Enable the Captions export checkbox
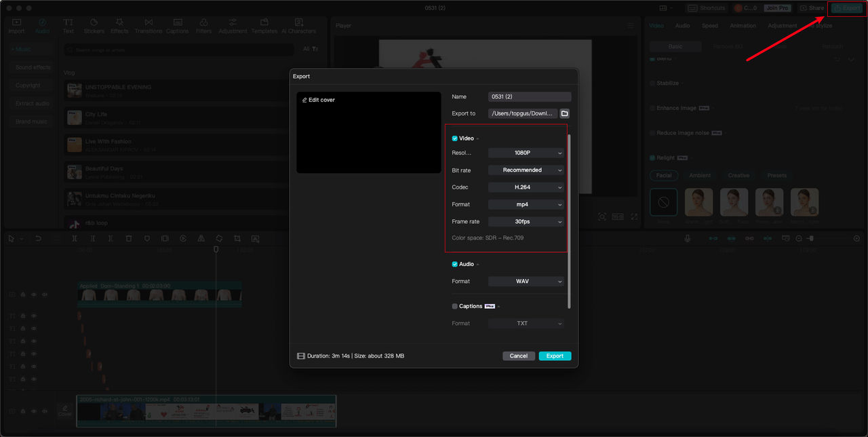This screenshot has height=437, width=868. pyautogui.click(x=455, y=306)
